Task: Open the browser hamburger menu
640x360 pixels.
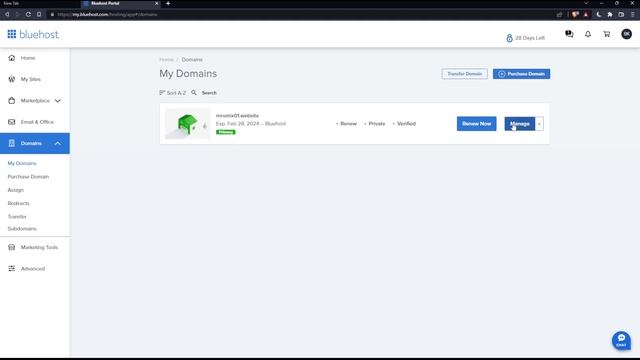Action: tap(633, 14)
